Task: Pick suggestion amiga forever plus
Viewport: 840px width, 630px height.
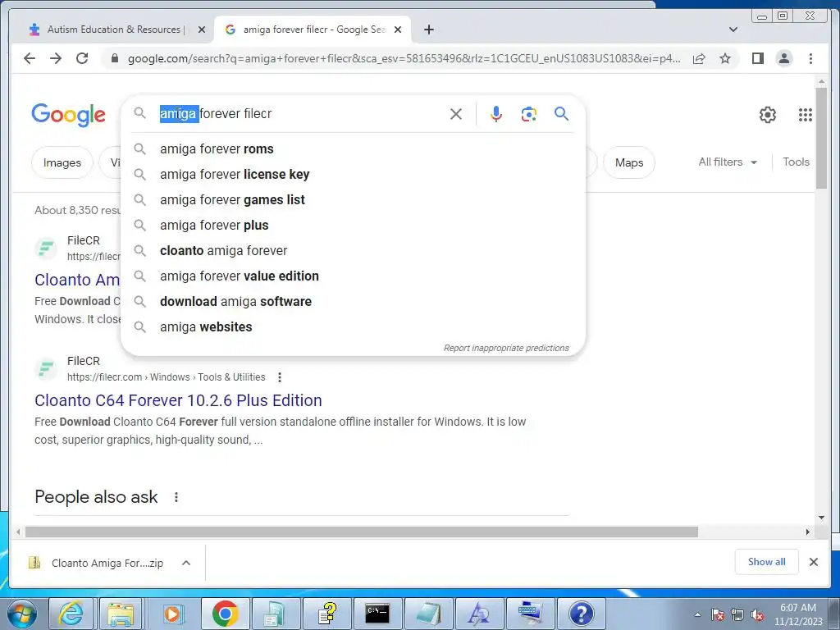Action: (353, 225)
